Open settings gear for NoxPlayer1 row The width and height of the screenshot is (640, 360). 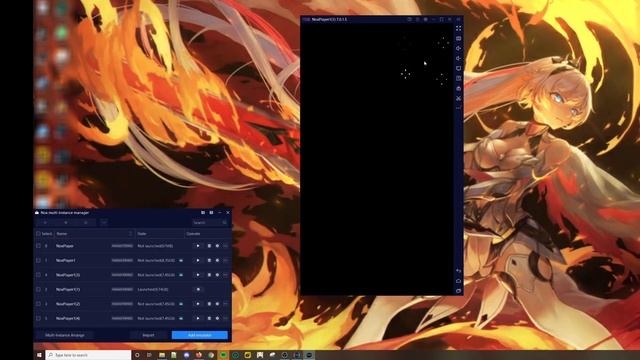[217, 260]
